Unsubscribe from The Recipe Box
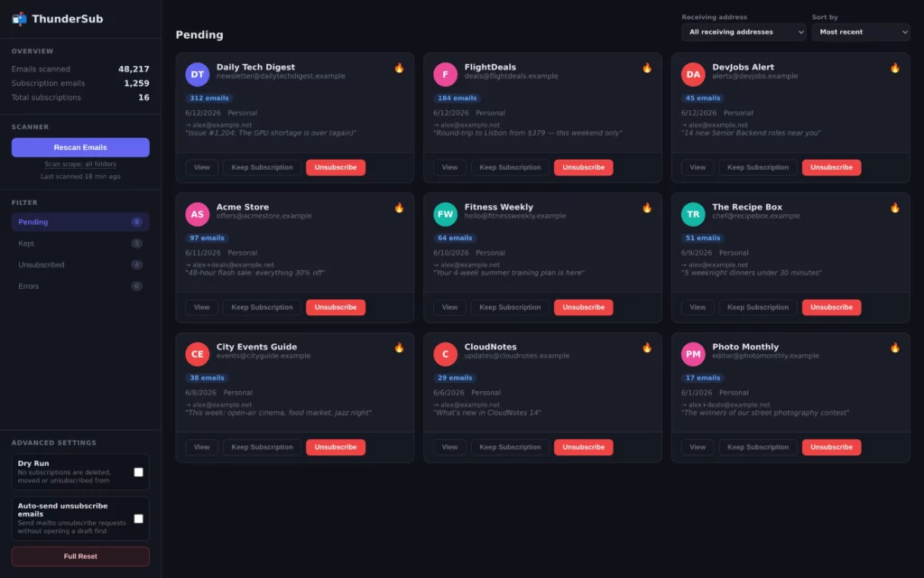Screen dimensions: 924x578 click(831, 307)
